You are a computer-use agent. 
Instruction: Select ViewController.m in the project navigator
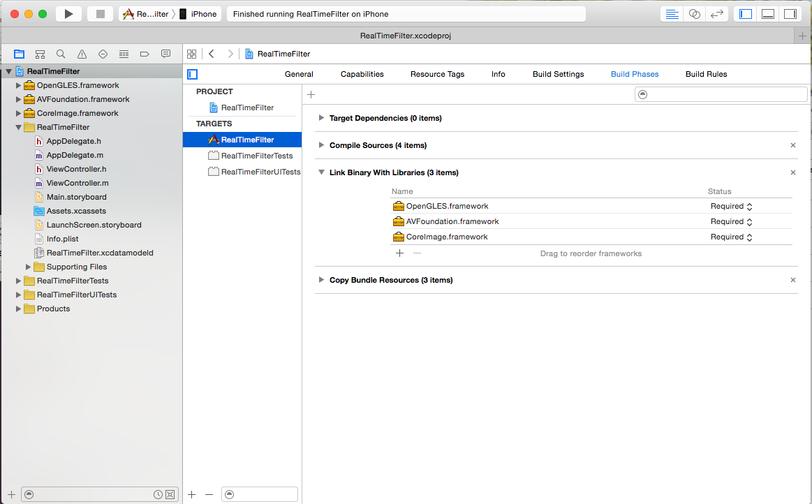point(77,183)
